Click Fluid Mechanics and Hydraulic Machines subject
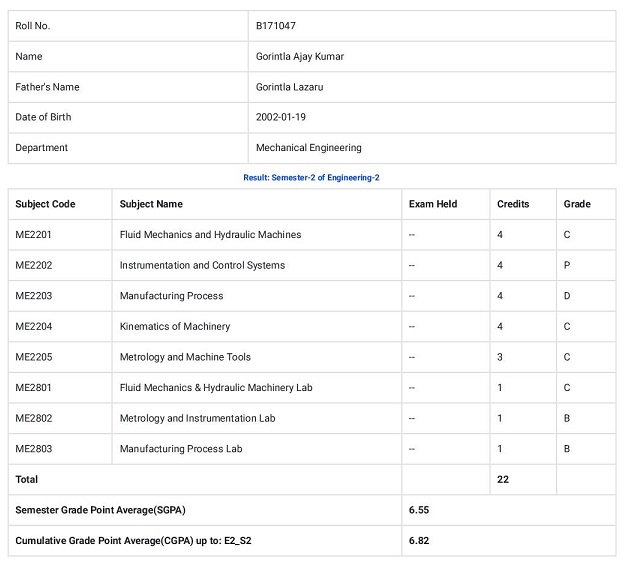 point(210,235)
